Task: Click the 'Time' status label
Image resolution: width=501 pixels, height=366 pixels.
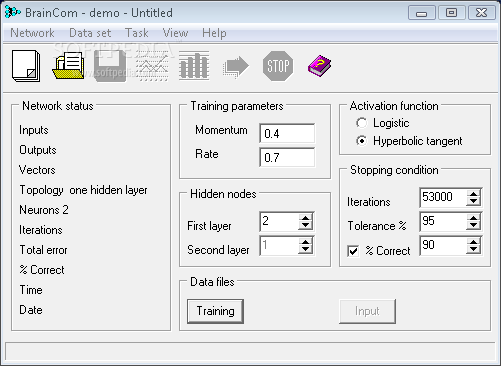Action: [x=31, y=290]
